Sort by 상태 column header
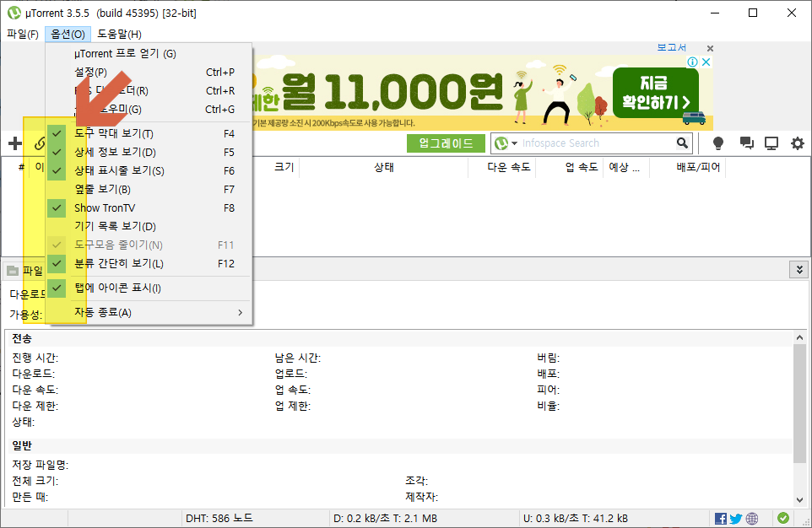 point(384,167)
